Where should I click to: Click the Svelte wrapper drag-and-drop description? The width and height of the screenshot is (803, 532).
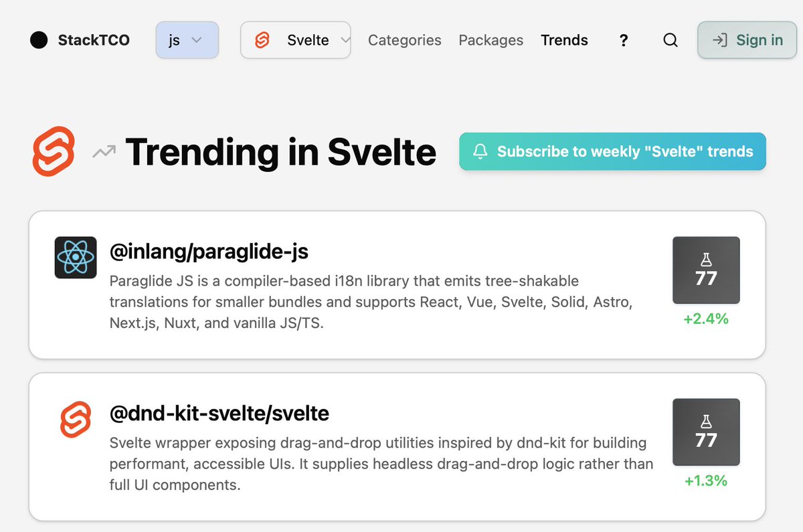click(x=381, y=464)
